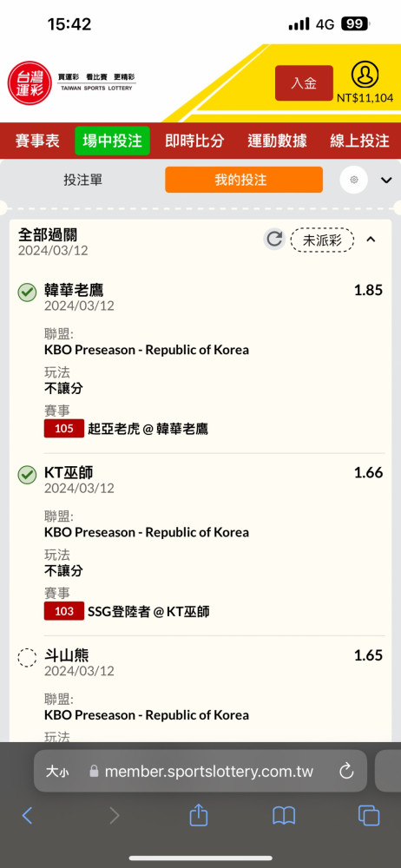Select the 斗山熊 dashed status circle
Viewport: 401px width, 868px height.
pyautogui.click(x=27, y=658)
